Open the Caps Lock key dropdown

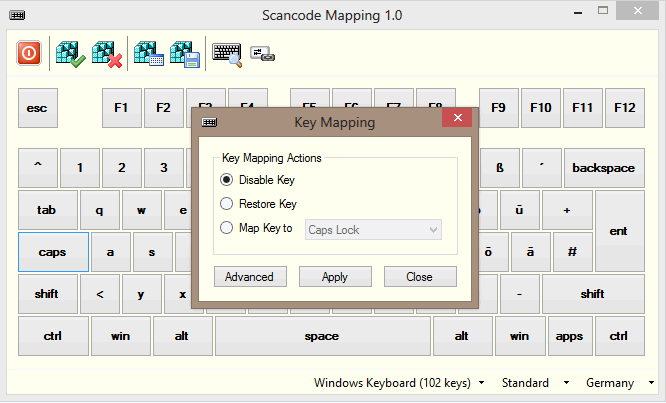373,230
